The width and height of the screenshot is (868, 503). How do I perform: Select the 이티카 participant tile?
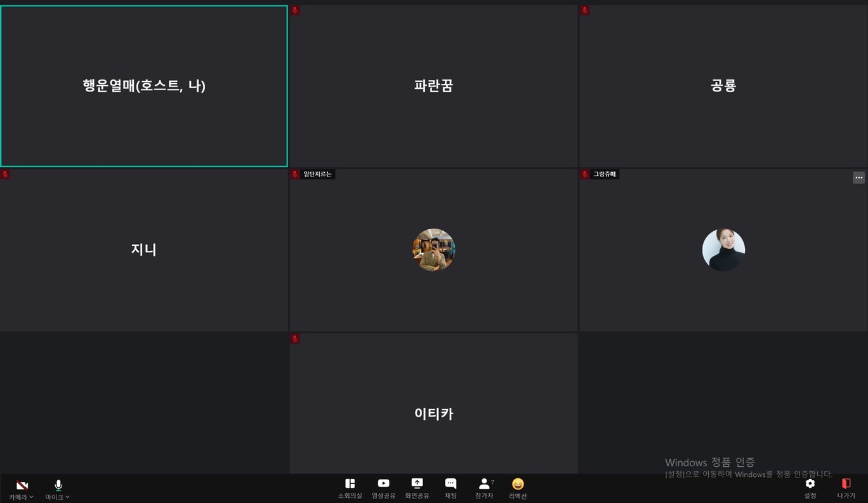[x=433, y=403]
